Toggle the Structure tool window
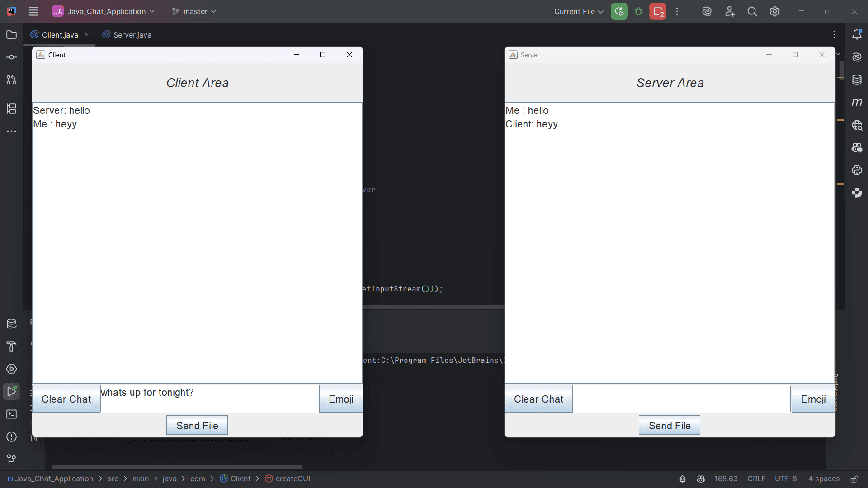This screenshot has width=868, height=488. click(11, 108)
